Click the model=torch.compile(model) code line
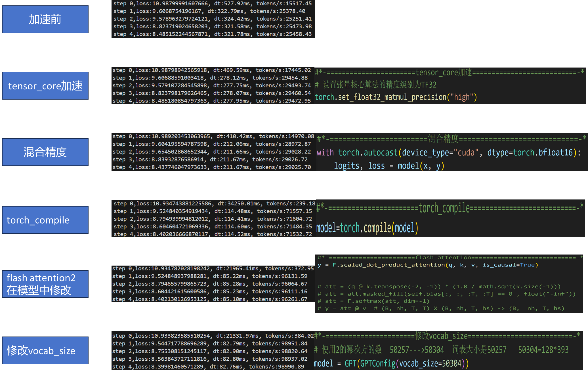This screenshot has width=588, height=370. point(367,228)
